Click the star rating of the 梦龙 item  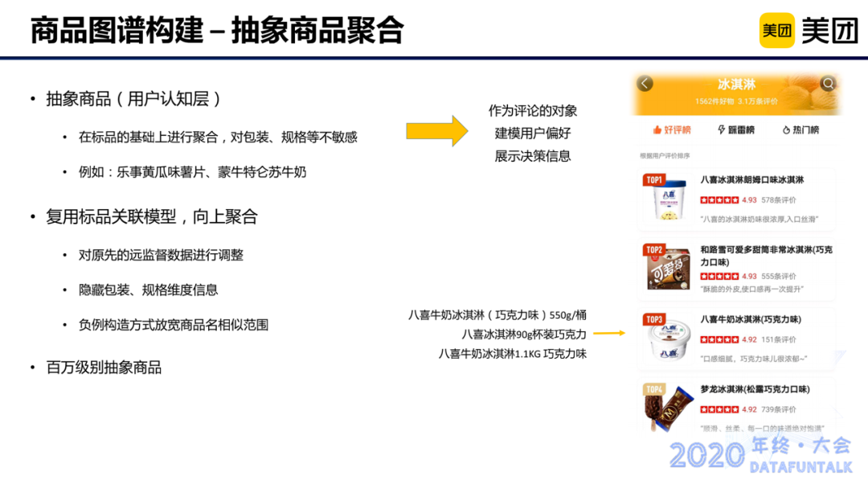pos(719,409)
